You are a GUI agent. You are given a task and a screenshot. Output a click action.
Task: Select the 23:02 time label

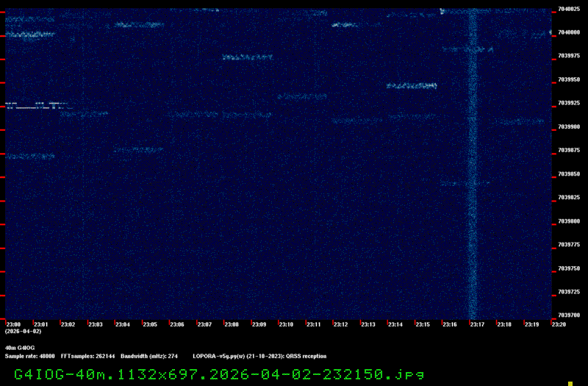tap(68, 324)
